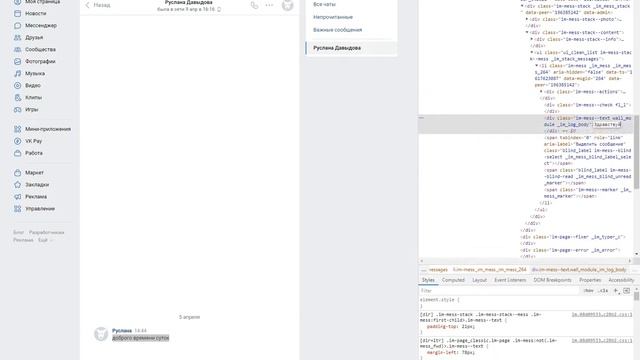
Task: Switch to the Layout tab
Action: [x=480, y=280]
